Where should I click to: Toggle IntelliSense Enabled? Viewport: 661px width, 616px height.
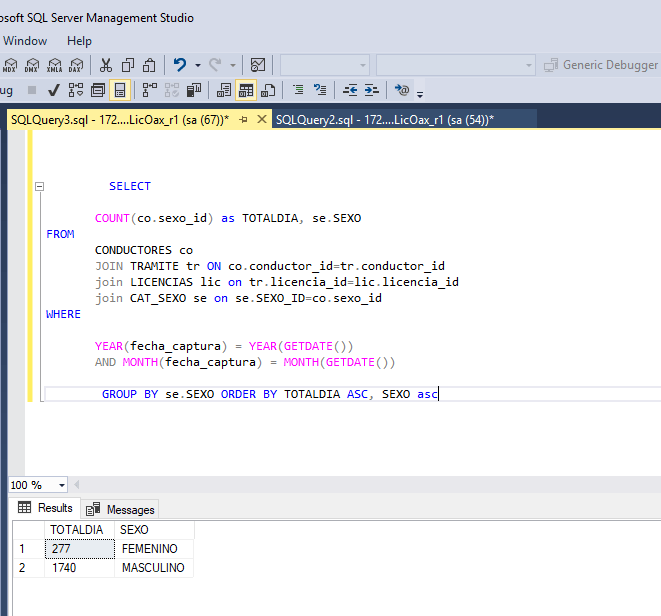pyautogui.click(x=120, y=90)
